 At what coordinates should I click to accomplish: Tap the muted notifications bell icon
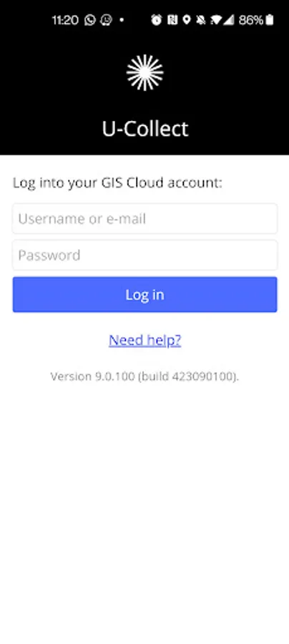tap(201, 20)
